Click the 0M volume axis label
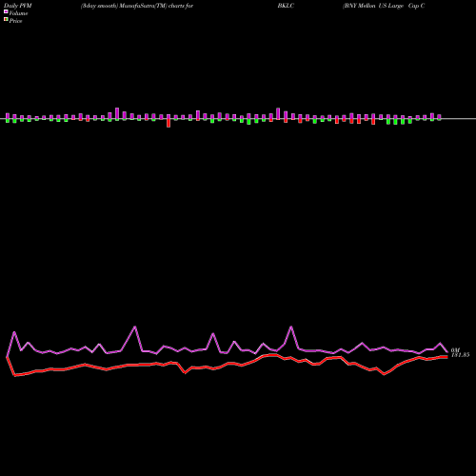The image size is (476, 476). [455, 350]
